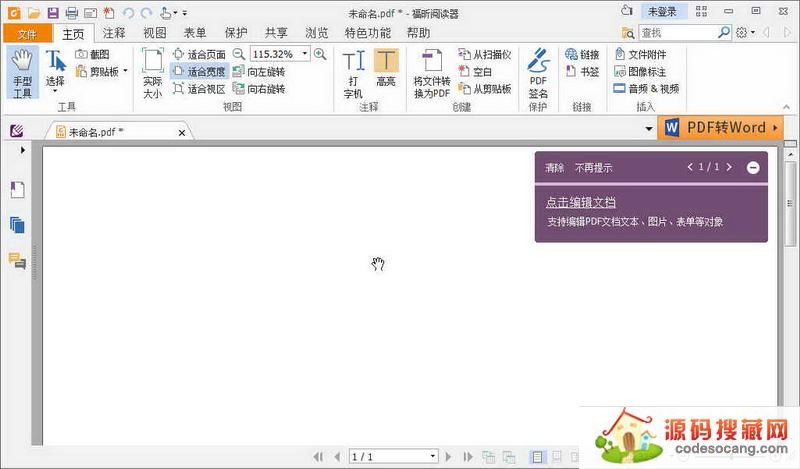This screenshot has width=800, height=469.
Task: Toggle Fit Page (适合页面) view
Action: tap(199, 54)
